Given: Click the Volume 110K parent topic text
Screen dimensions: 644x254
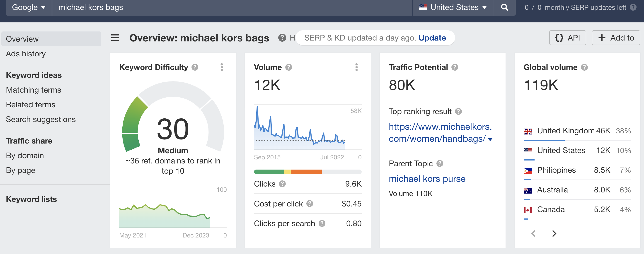Looking at the screenshot, I should 411,194.
